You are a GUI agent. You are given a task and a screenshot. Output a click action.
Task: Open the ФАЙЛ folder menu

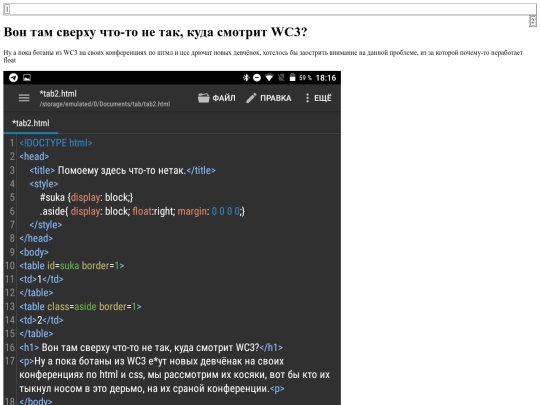(217, 98)
